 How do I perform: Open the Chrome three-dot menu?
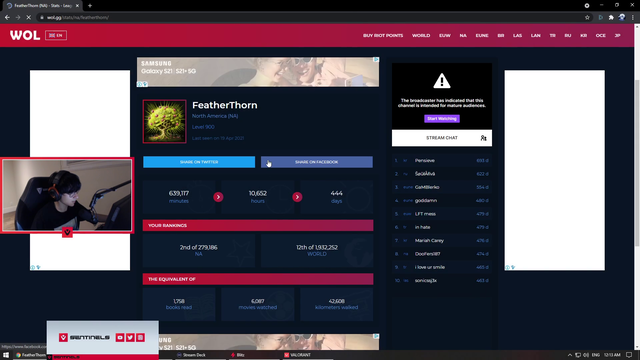pos(633,18)
